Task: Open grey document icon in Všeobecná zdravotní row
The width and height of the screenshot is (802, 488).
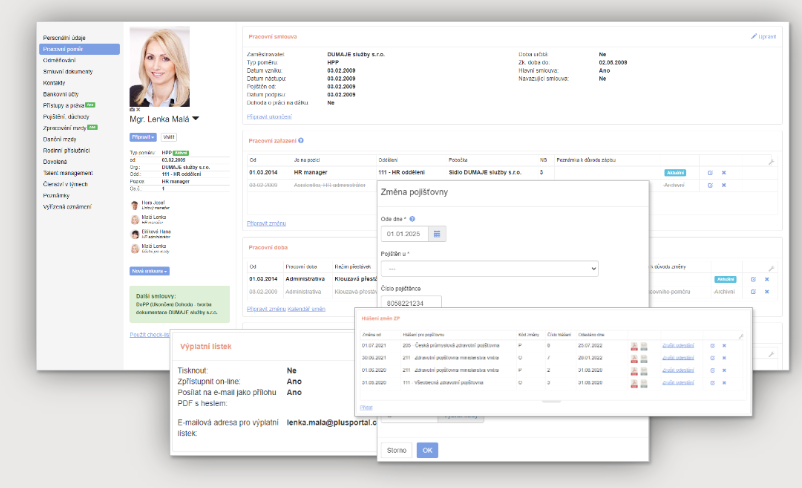Action: pyautogui.click(x=644, y=383)
